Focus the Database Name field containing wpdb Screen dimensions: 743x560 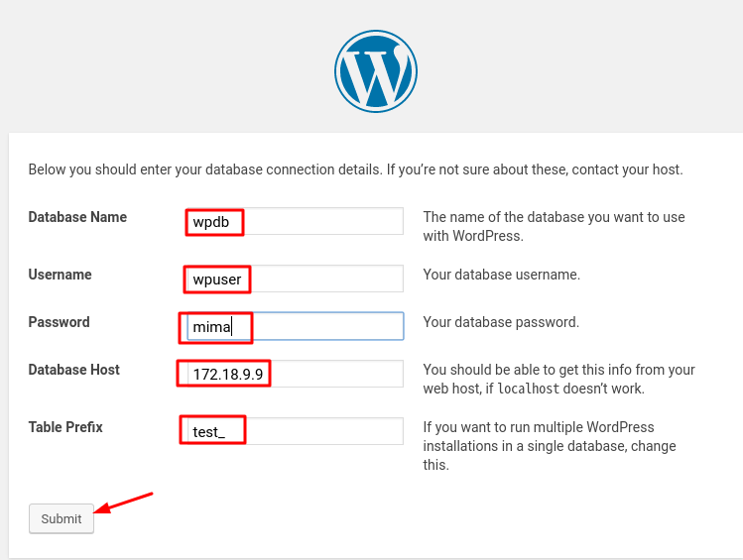pyautogui.click(x=295, y=221)
